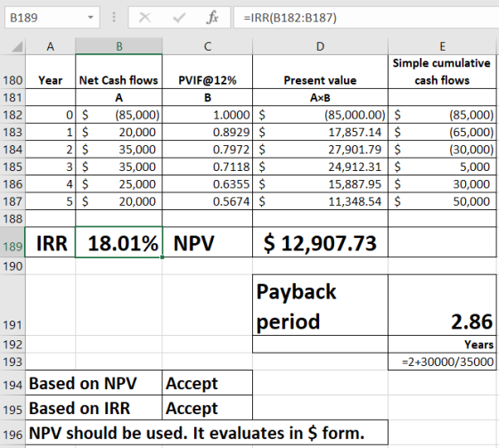Screen dimensions: 499x448
Task: Click the net cash flow 25,000 cell
Action: 119,183
